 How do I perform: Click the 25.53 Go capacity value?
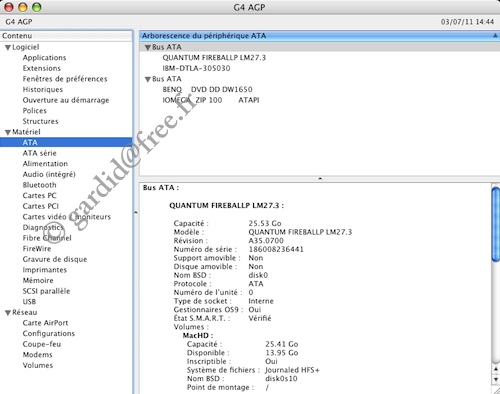(265, 223)
